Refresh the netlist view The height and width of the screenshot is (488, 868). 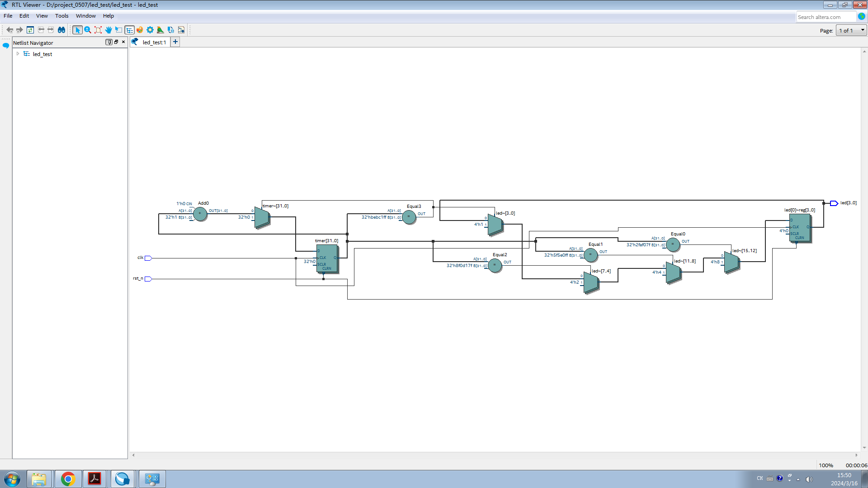[30, 30]
